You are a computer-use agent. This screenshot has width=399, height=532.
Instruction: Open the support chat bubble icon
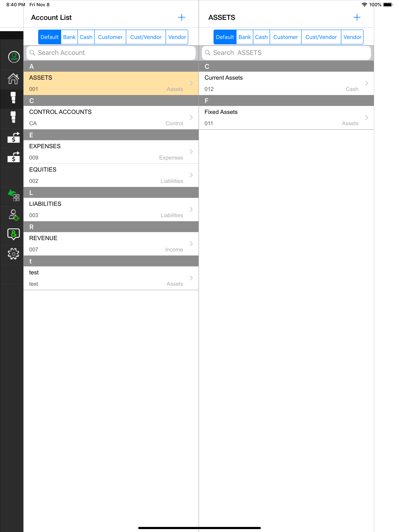[x=13, y=234]
